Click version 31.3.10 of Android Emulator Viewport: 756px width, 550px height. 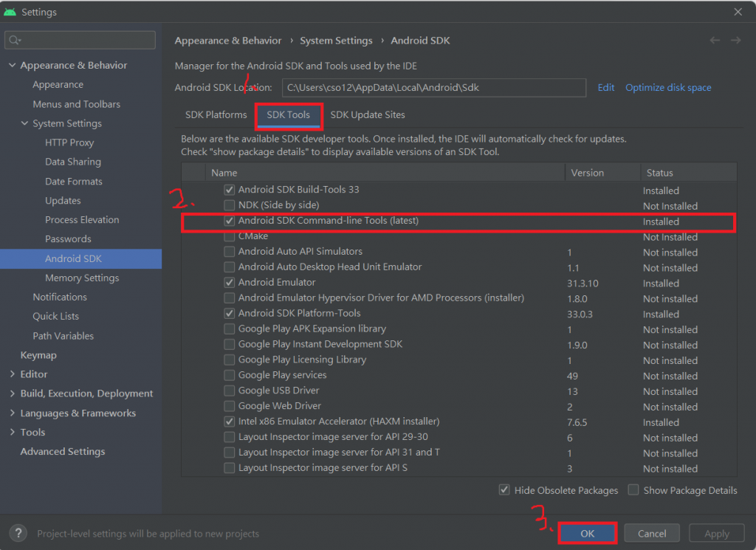coord(583,283)
